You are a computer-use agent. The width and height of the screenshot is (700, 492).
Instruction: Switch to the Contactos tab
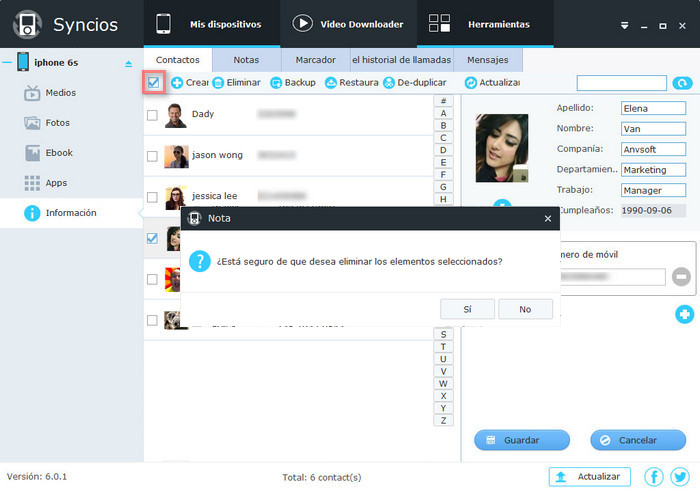(178, 60)
